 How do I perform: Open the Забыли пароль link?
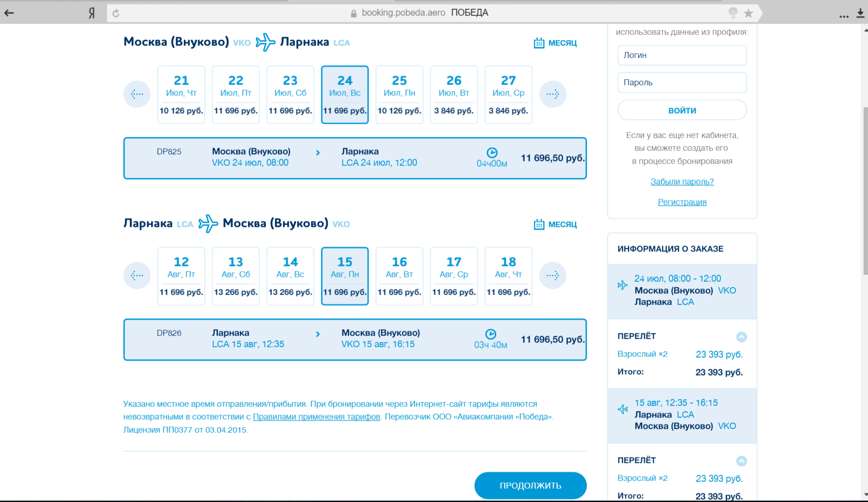(682, 181)
